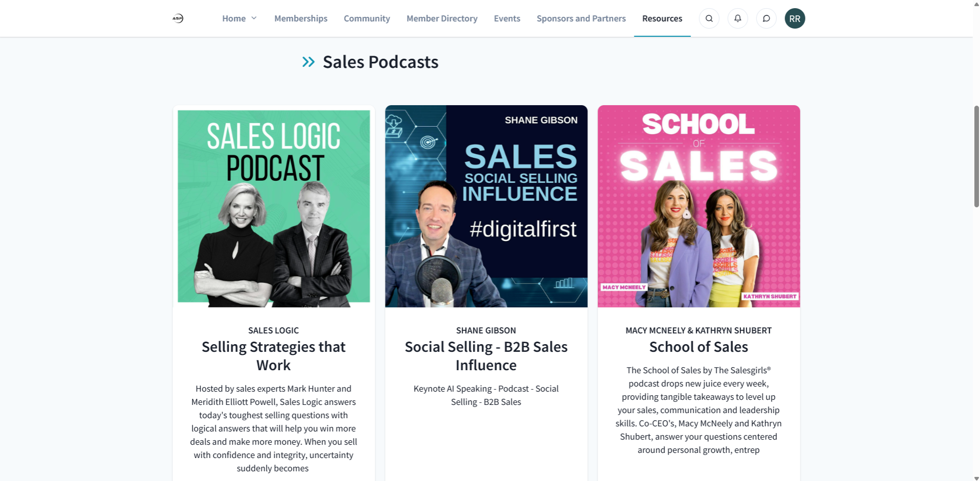The width and height of the screenshot is (980, 481).
Task: Click the page vertical scrollbar thumb
Action: pos(976,156)
